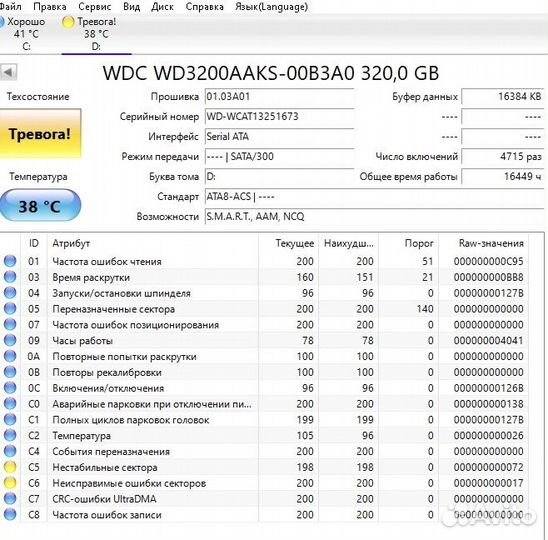Select the Время раскрутки attribute name
The width and height of the screenshot is (548, 540).
(x=91, y=278)
